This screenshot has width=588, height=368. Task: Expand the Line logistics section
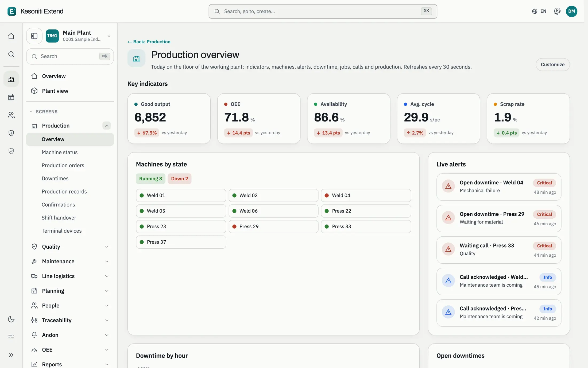point(70,276)
